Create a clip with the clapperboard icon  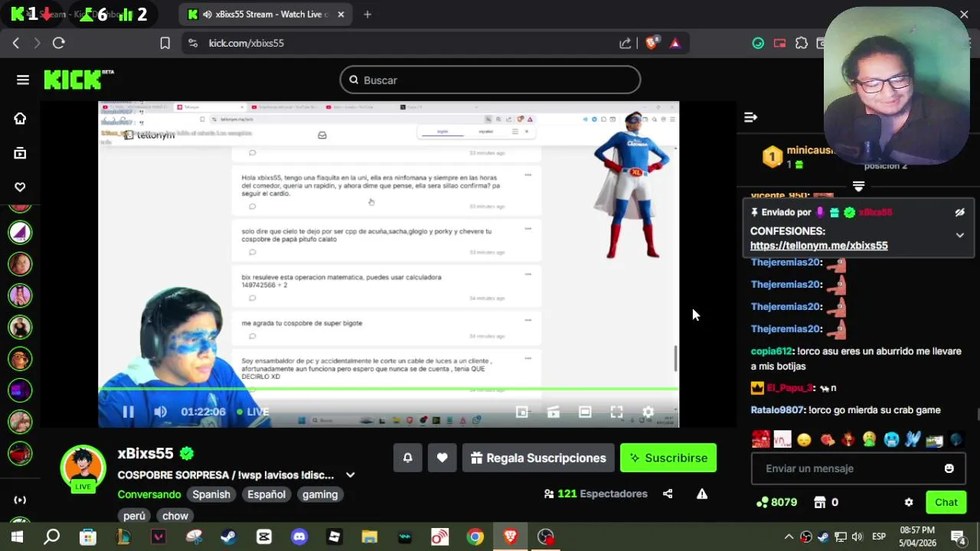pos(554,412)
